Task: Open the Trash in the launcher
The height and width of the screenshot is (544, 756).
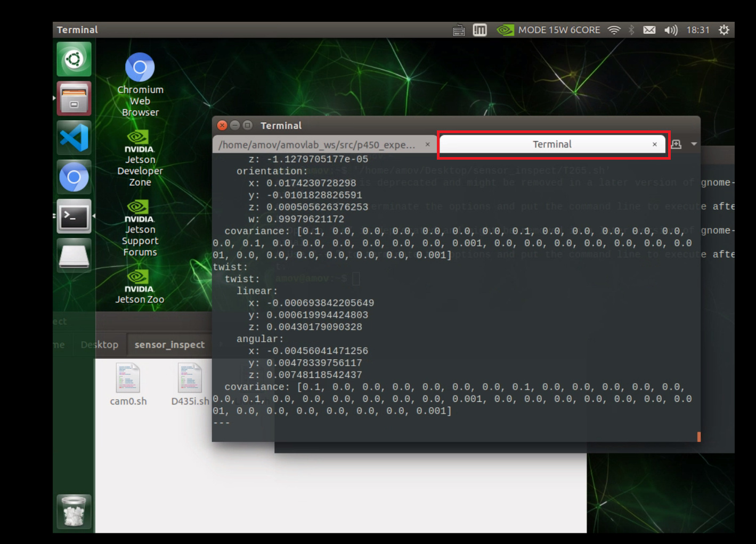Action: (x=74, y=511)
